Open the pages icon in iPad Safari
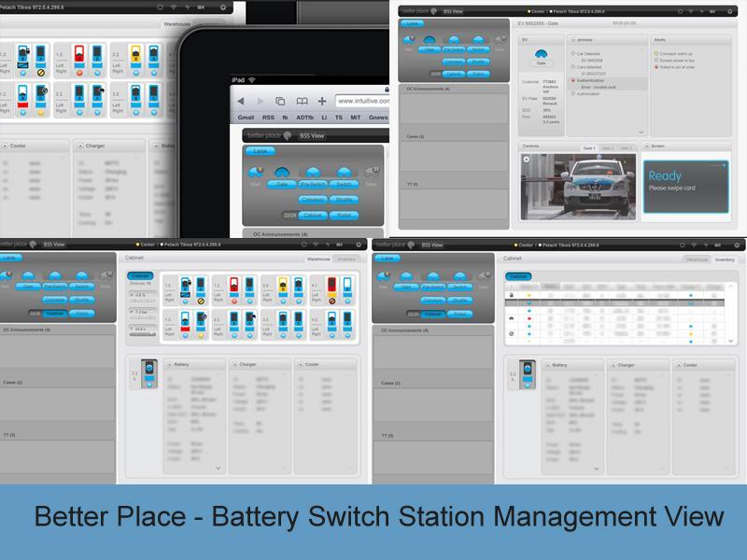The image size is (747, 560). pyautogui.click(x=280, y=101)
